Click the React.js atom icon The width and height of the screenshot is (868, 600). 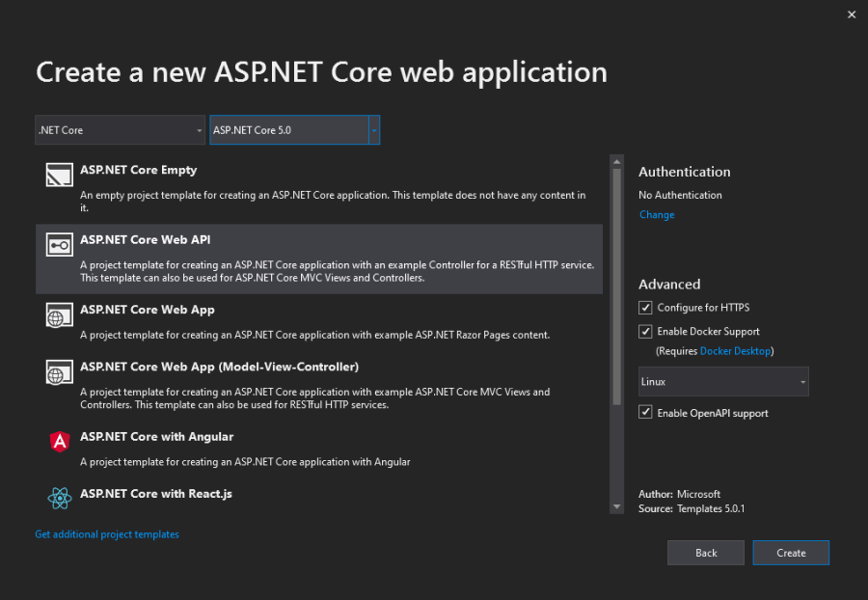(x=59, y=498)
